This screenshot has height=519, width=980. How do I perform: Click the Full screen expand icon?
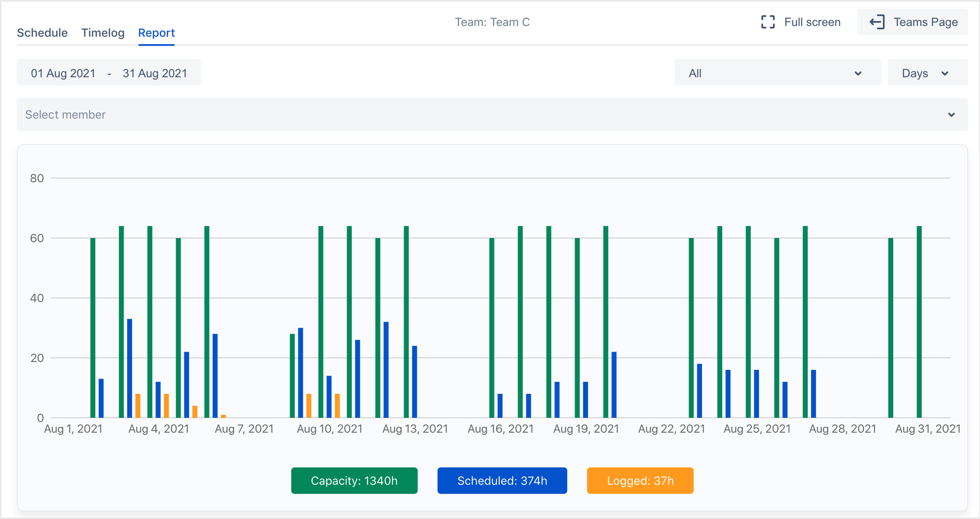pyautogui.click(x=768, y=22)
